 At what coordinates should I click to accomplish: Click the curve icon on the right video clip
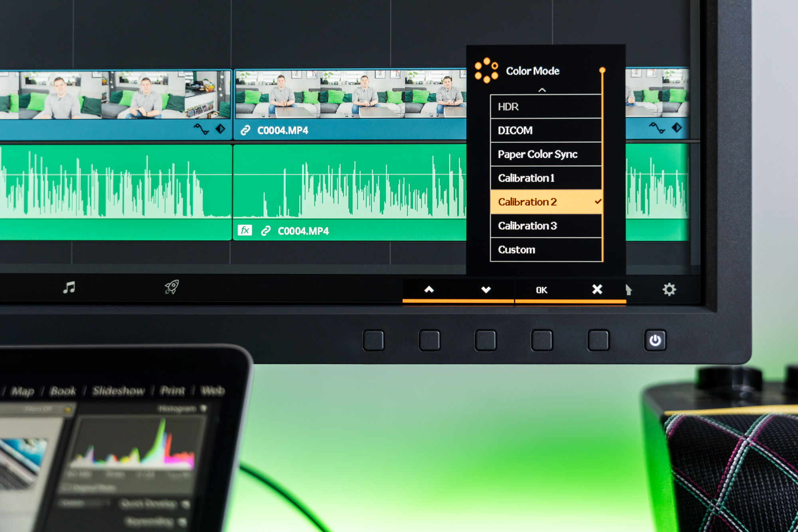(657, 128)
